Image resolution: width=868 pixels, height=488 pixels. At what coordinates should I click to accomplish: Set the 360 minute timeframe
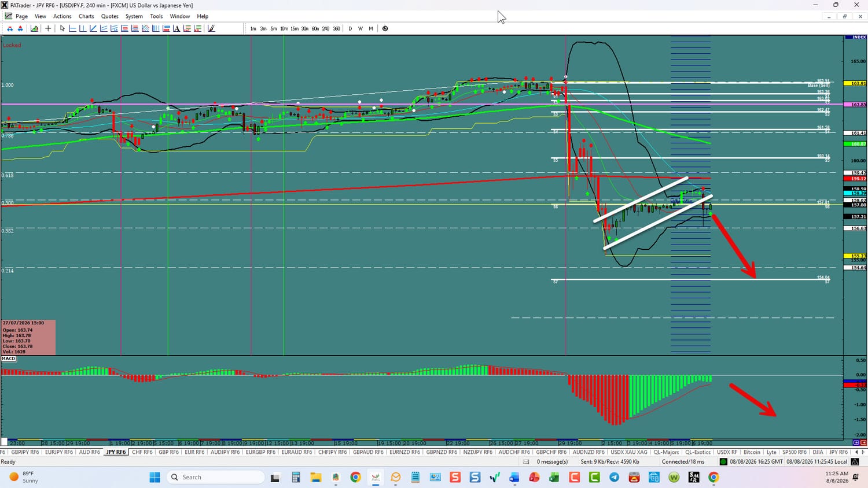point(336,28)
